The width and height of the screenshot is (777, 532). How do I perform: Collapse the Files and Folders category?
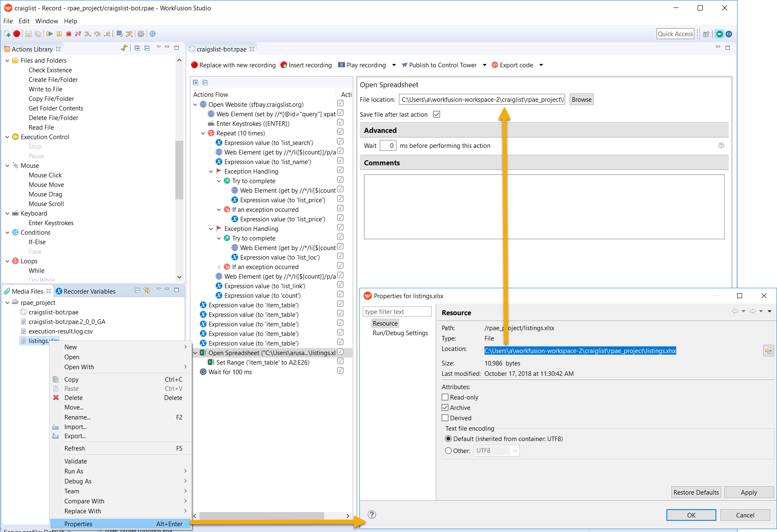coord(7,61)
